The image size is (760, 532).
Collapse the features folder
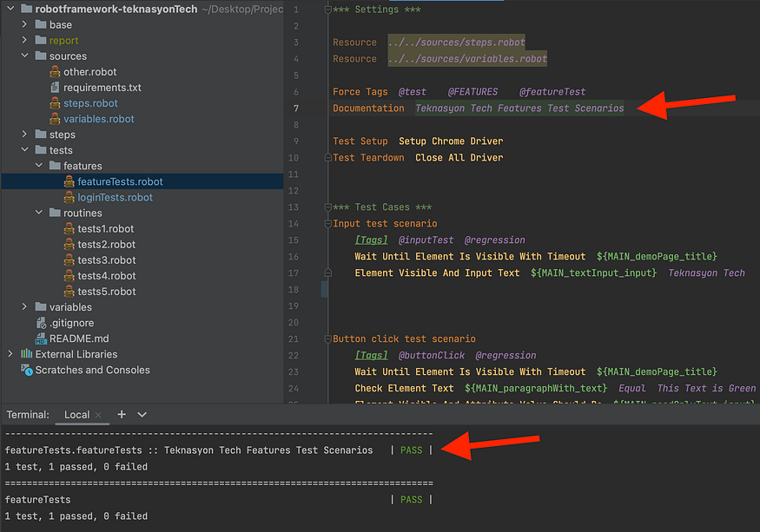tap(39, 165)
